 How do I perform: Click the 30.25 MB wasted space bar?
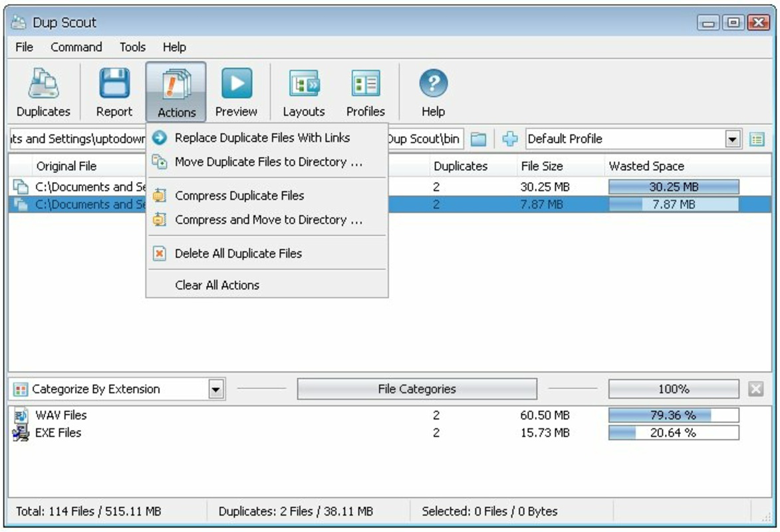tap(674, 187)
